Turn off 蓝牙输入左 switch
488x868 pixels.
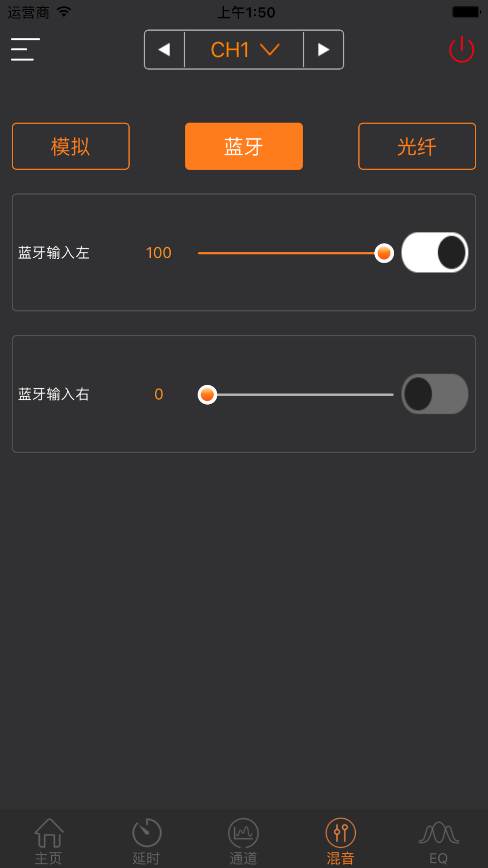[x=435, y=252]
